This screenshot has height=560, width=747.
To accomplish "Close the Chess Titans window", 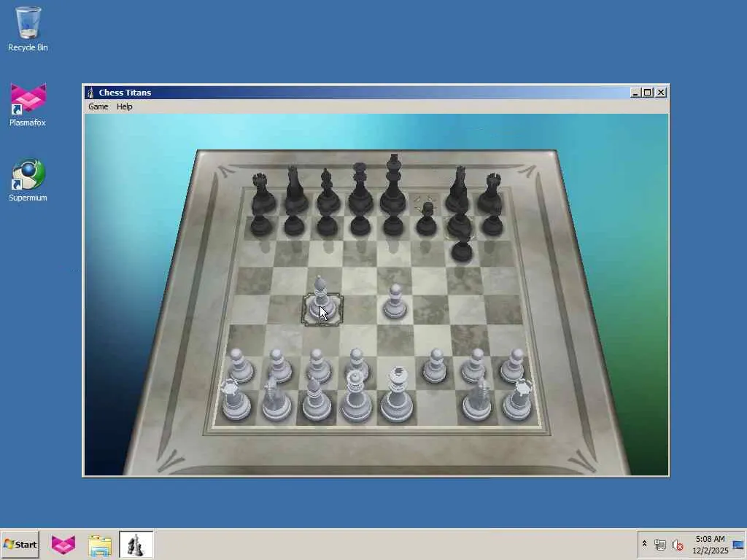I will point(661,93).
